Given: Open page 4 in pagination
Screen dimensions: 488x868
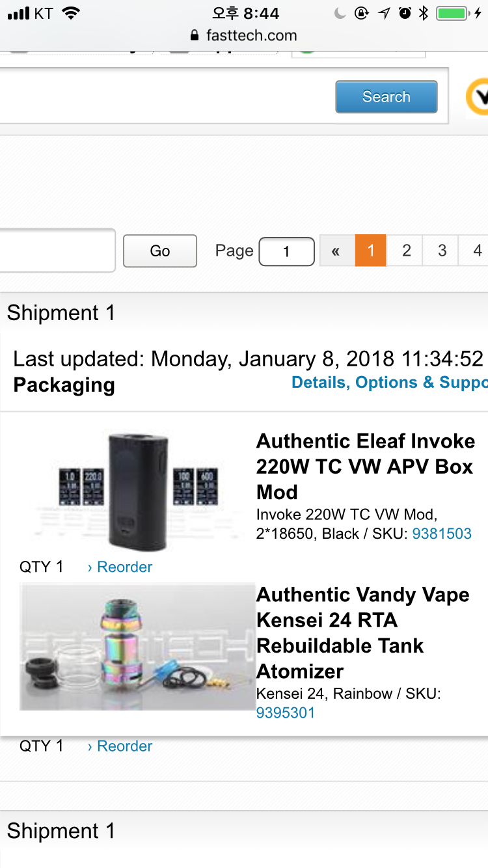Looking at the screenshot, I should click(x=477, y=251).
